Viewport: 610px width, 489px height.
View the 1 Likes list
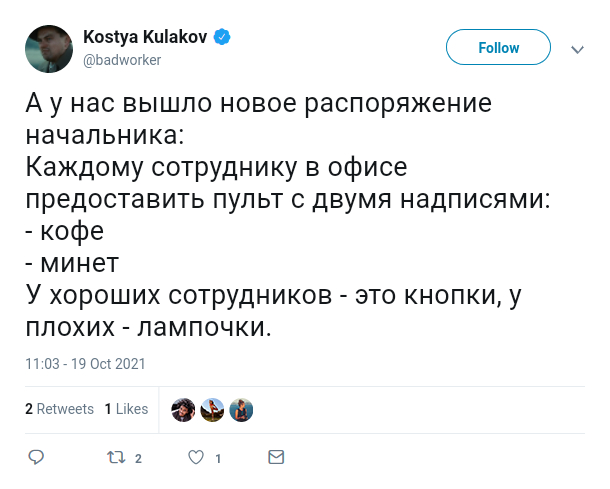click(x=126, y=409)
